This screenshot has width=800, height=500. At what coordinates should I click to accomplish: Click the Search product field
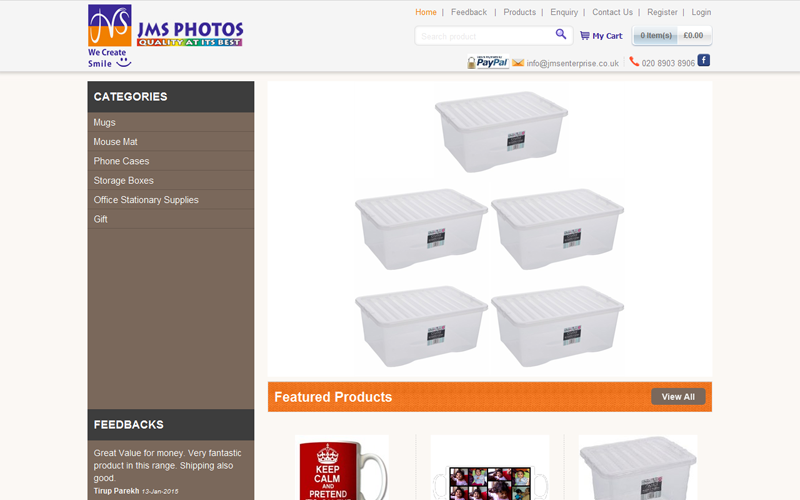(485, 36)
